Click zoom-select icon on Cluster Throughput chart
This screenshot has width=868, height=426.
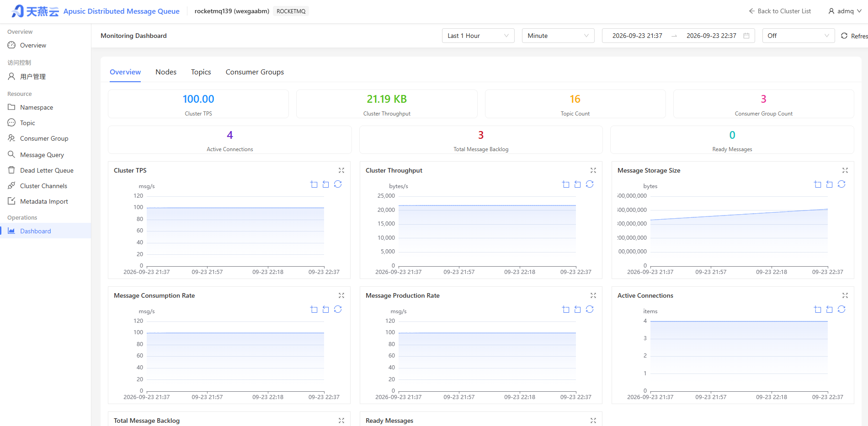coord(566,184)
